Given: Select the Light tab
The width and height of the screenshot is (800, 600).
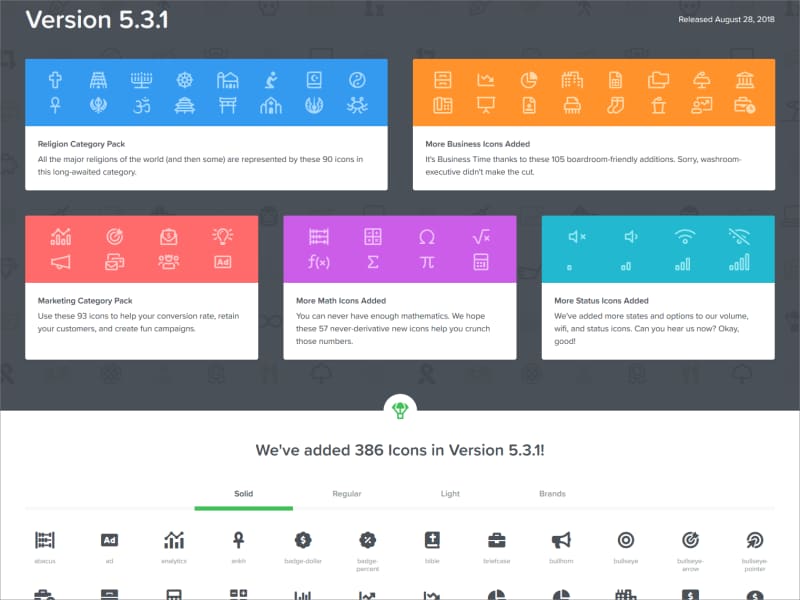Looking at the screenshot, I should coord(449,493).
